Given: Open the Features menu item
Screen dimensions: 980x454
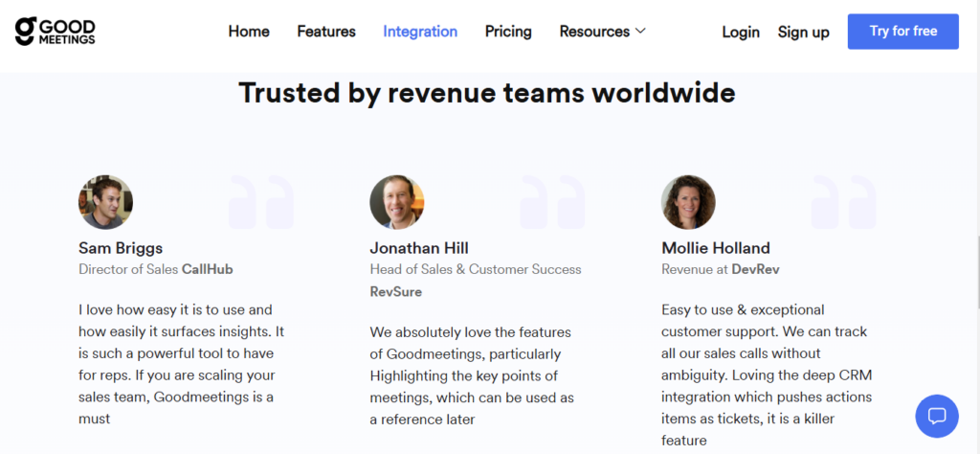Looking at the screenshot, I should click(x=326, y=32).
